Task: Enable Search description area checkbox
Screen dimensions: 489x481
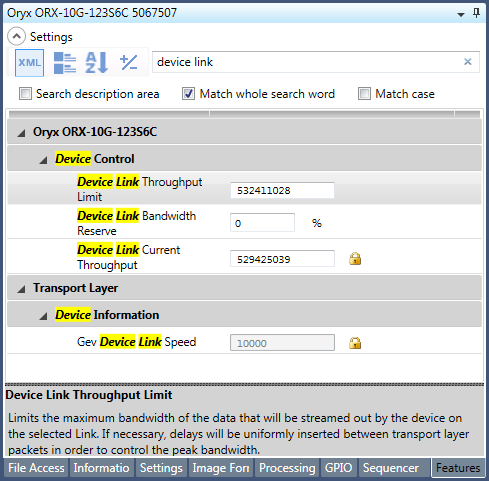Action: (25, 94)
